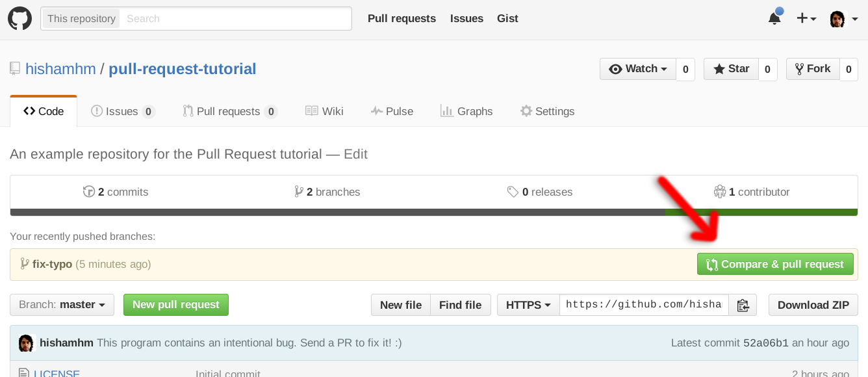Open the user avatar menu
This screenshot has width=868, height=377.
(844, 18)
